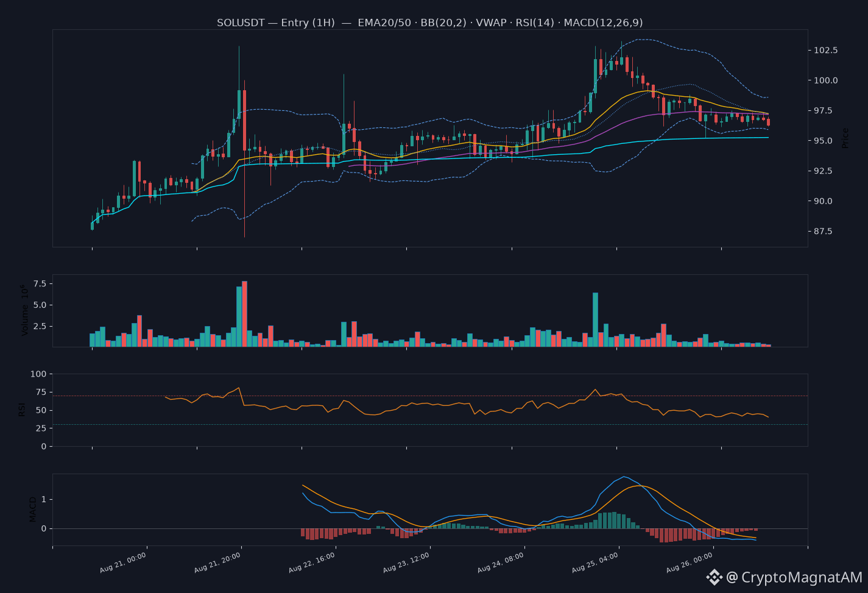The image size is (868, 593).
Task: Click the SOLUSDT Entry (1H) chart title
Action: point(430,23)
